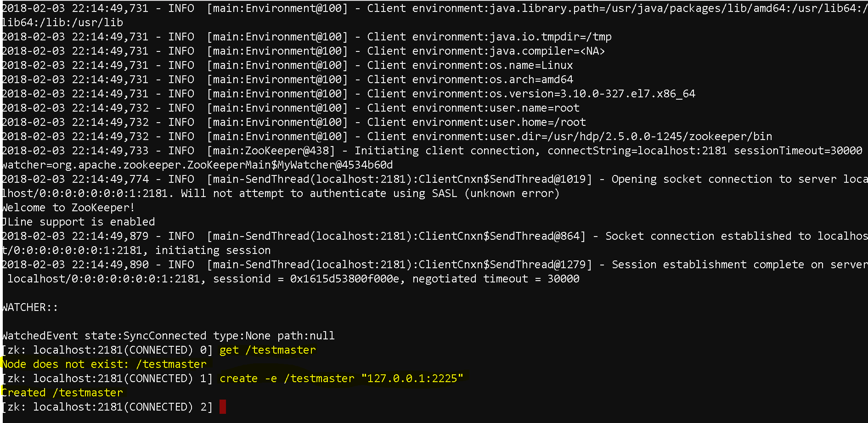Click the 'WATCHER::' text
The height and width of the screenshot is (423, 868).
coord(30,307)
